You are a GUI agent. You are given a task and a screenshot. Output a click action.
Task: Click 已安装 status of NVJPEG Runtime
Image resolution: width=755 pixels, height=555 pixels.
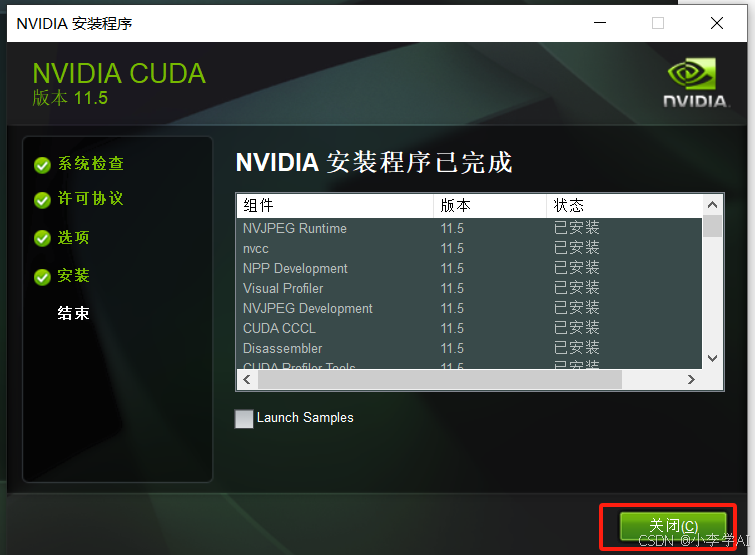tap(576, 228)
